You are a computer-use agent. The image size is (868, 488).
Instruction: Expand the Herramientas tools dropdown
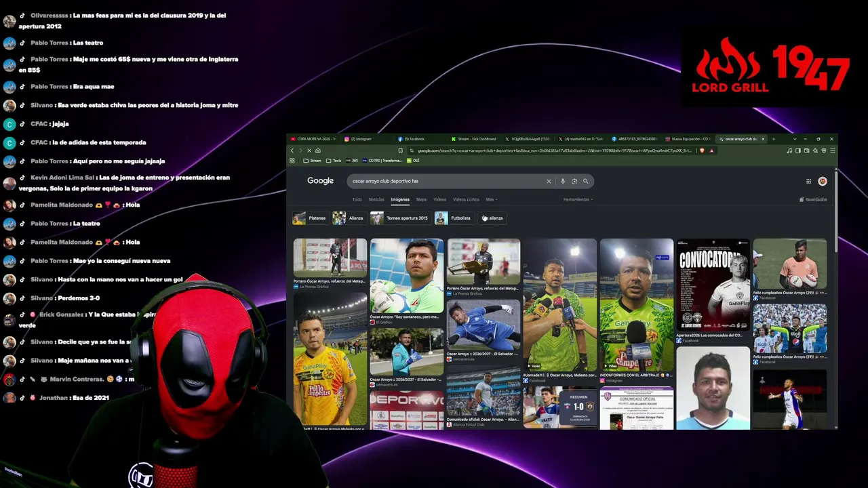[x=578, y=199]
